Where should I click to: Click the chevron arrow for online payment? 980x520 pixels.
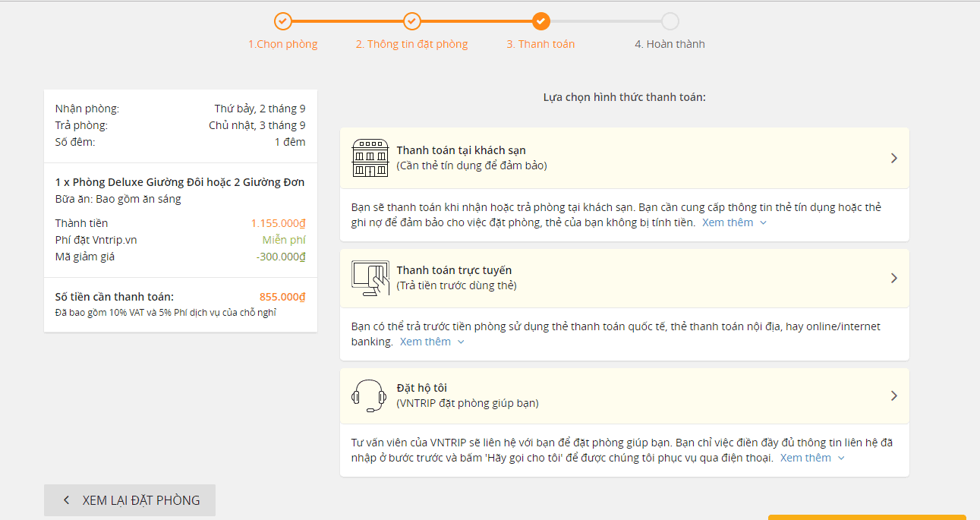click(x=894, y=278)
